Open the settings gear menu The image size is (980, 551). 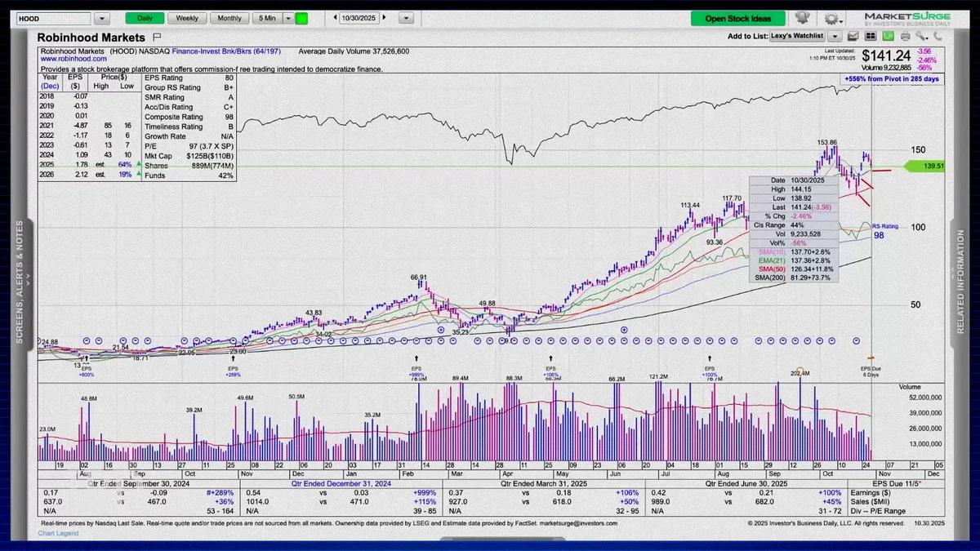[x=832, y=19]
